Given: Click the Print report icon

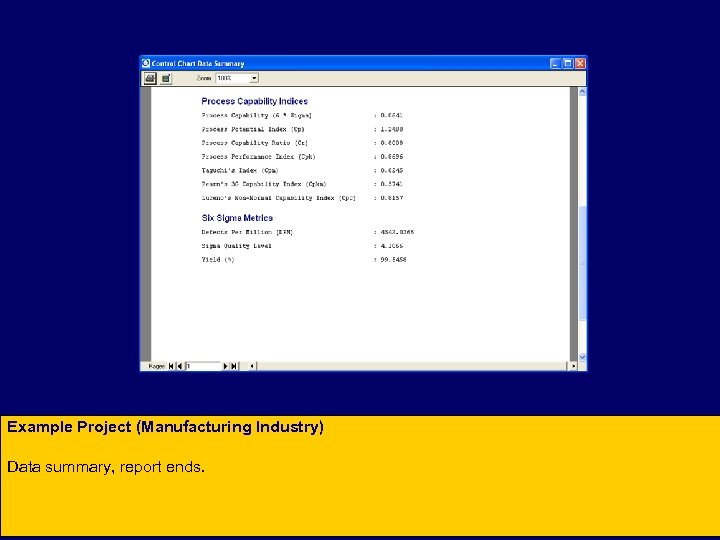Looking at the screenshot, I should (150, 78).
